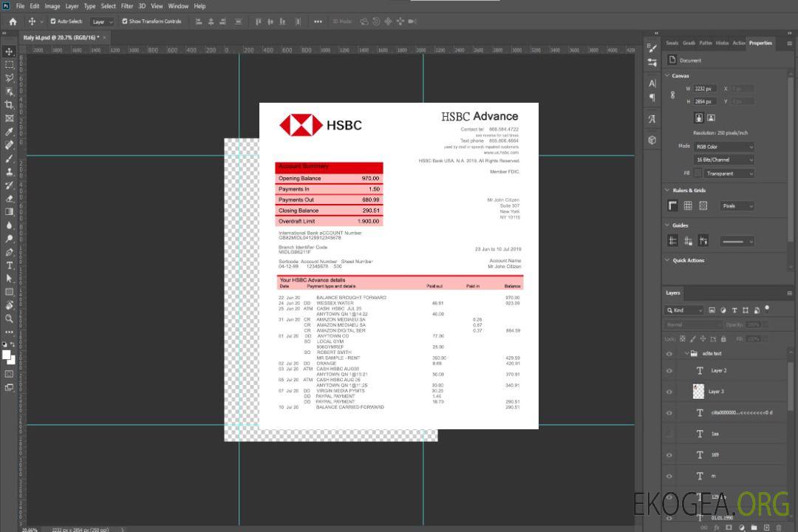This screenshot has width=798, height=532.
Task: Open the Transparent fill dropdown
Action: click(x=729, y=174)
